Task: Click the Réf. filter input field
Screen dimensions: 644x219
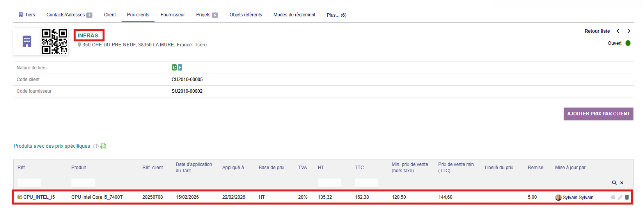Action: (x=29, y=183)
